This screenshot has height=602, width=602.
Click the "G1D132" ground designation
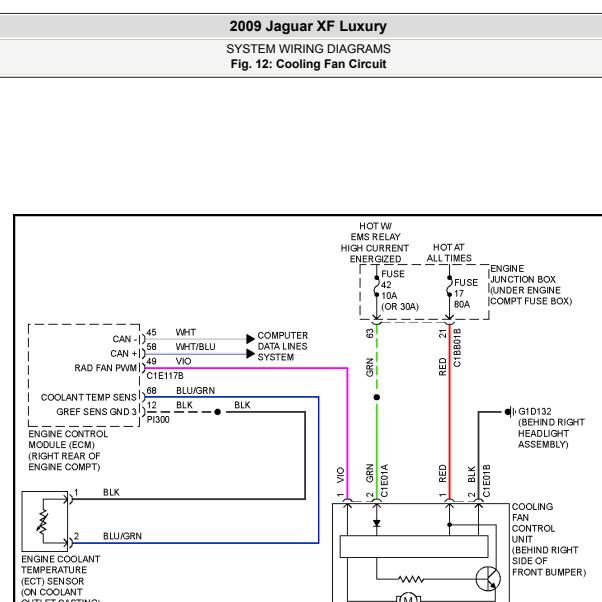point(534,411)
